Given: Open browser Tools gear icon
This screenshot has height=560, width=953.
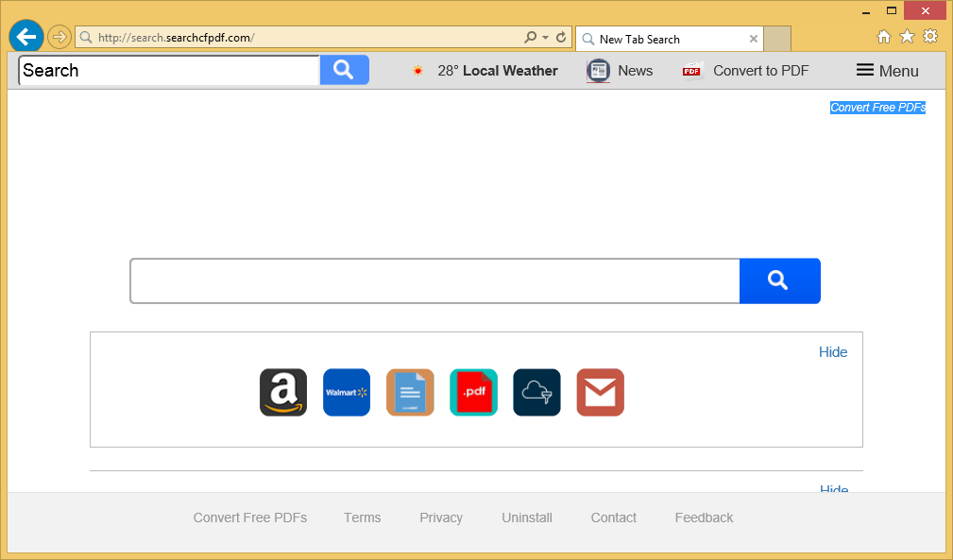Looking at the screenshot, I should (x=930, y=37).
